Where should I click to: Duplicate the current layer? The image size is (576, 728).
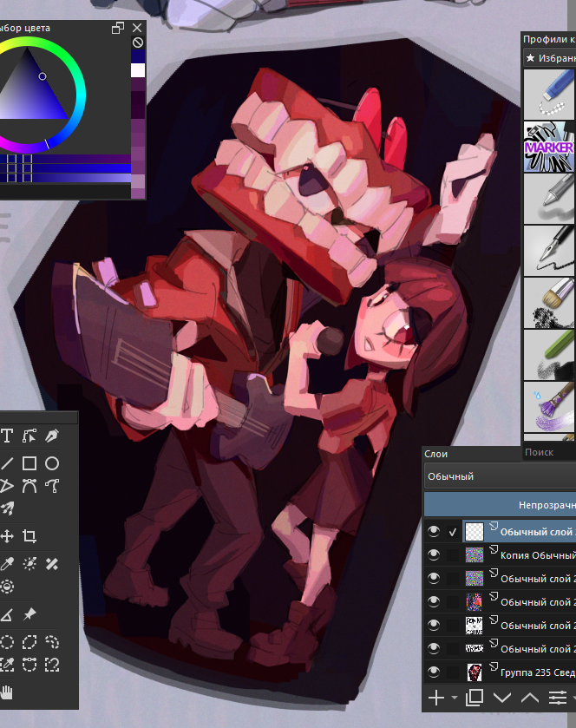pyautogui.click(x=475, y=698)
